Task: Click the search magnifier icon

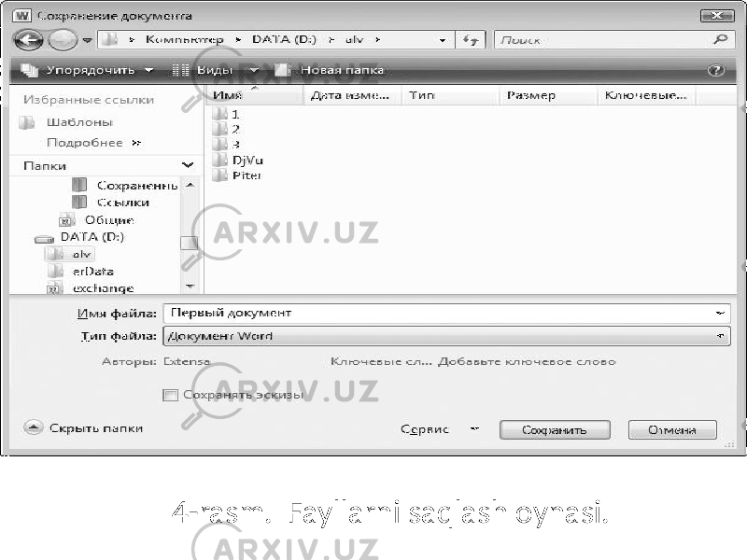Action: (x=720, y=39)
